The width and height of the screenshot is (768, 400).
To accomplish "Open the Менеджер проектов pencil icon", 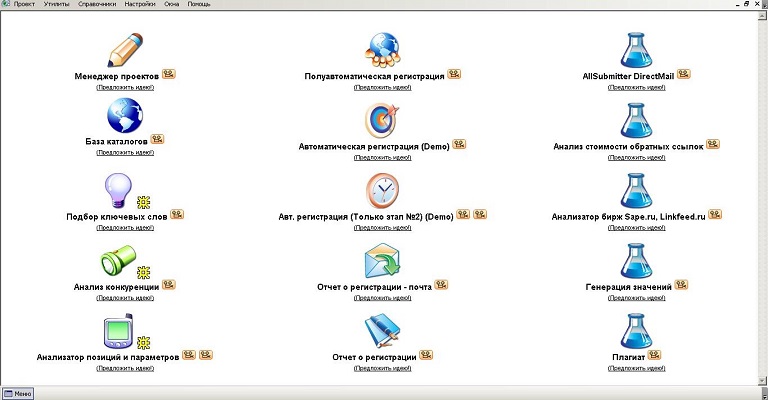I will (125, 49).
